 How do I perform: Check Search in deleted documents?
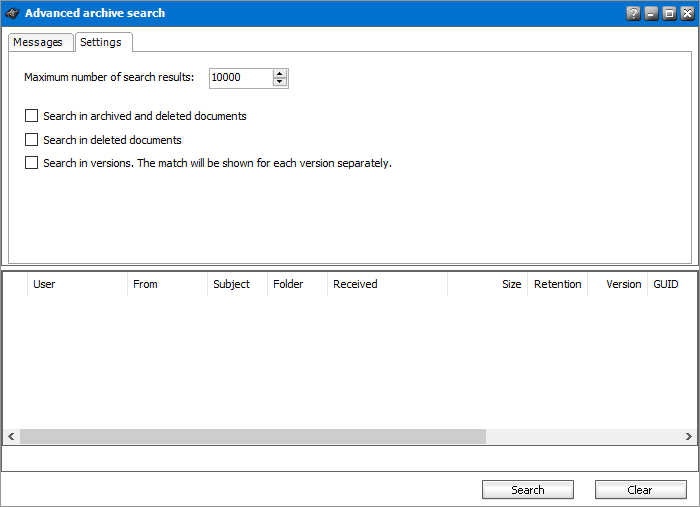32,140
